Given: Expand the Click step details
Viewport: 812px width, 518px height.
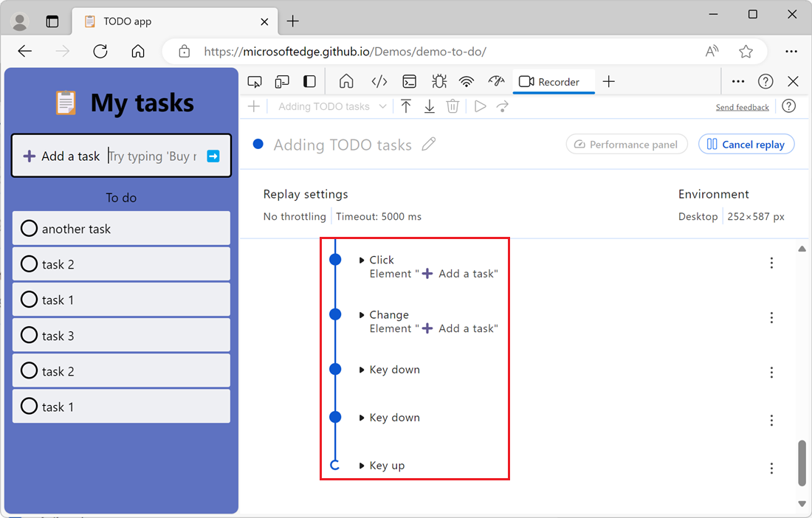Looking at the screenshot, I should [x=361, y=260].
